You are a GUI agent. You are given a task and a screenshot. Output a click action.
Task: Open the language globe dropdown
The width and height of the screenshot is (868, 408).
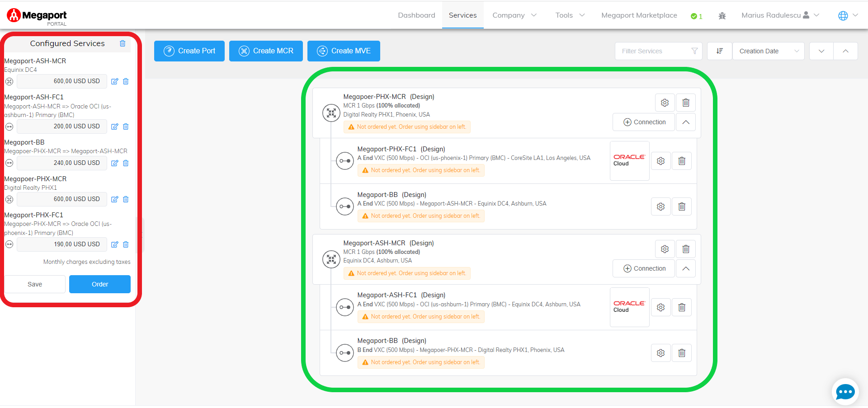[848, 15]
